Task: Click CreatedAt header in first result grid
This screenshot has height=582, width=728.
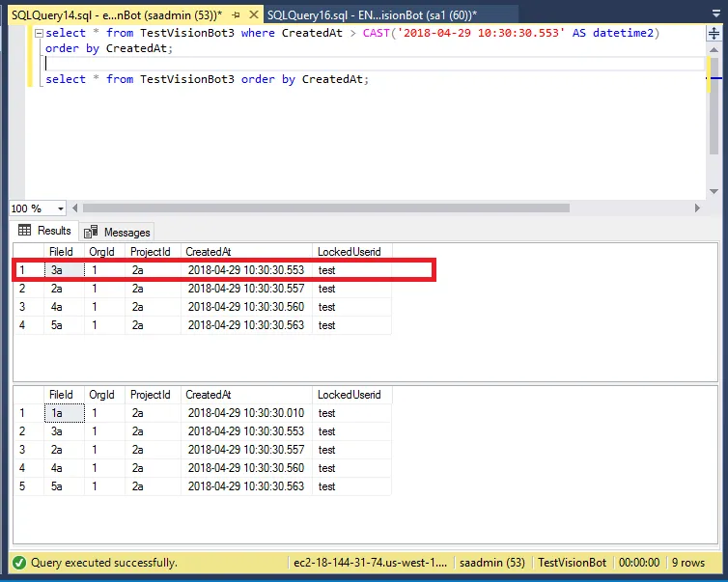Action: coord(246,252)
